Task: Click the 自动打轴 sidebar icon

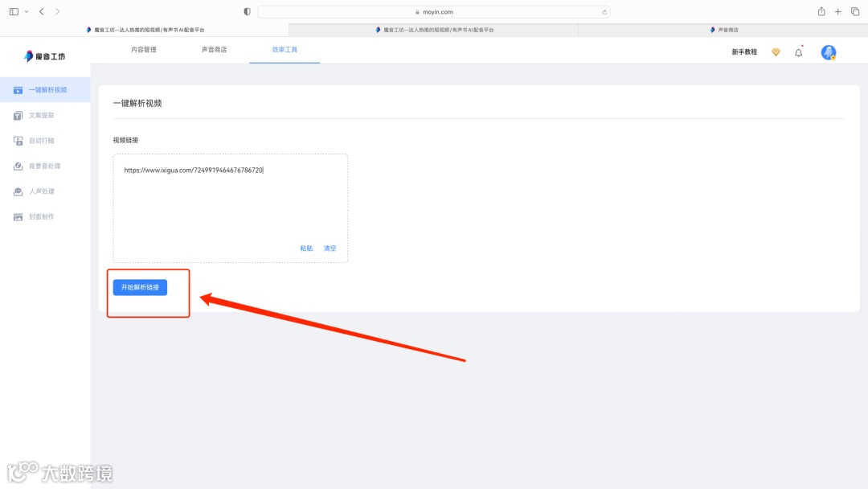Action: pyautogui.click(x=18, y=141)
